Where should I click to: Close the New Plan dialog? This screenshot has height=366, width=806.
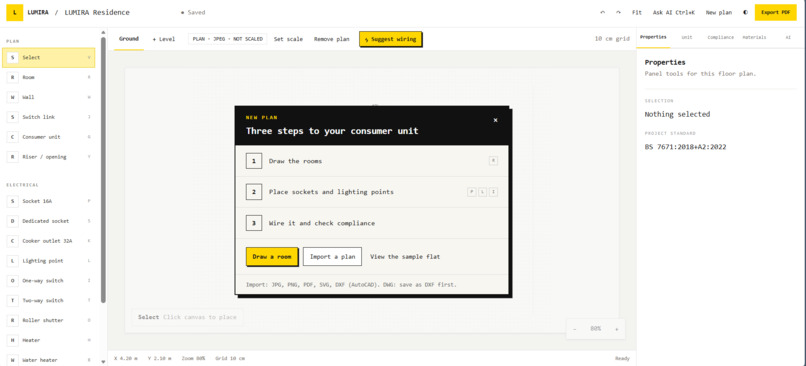(x=496, y=120)
